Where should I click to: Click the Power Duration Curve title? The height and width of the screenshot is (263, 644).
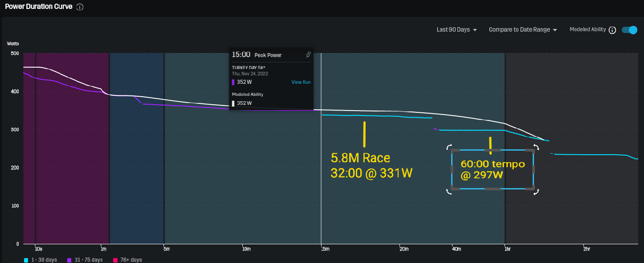[x=38, y=7]
